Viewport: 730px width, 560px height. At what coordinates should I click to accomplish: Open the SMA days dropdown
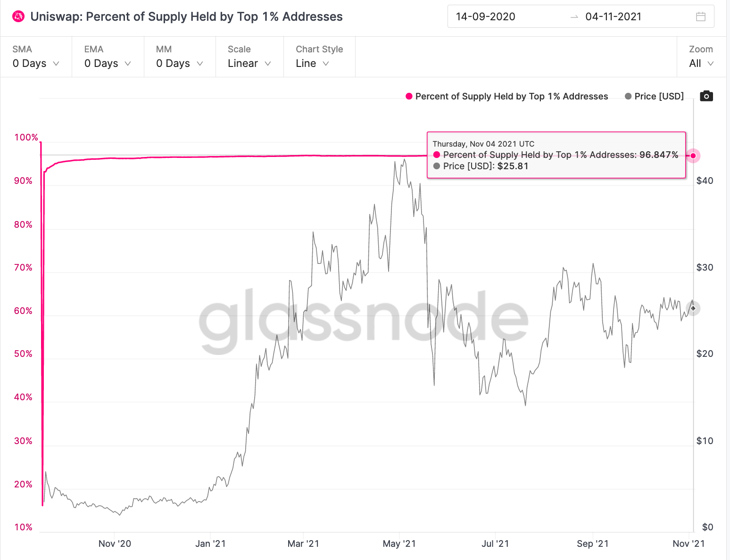[x=36, y=63]
